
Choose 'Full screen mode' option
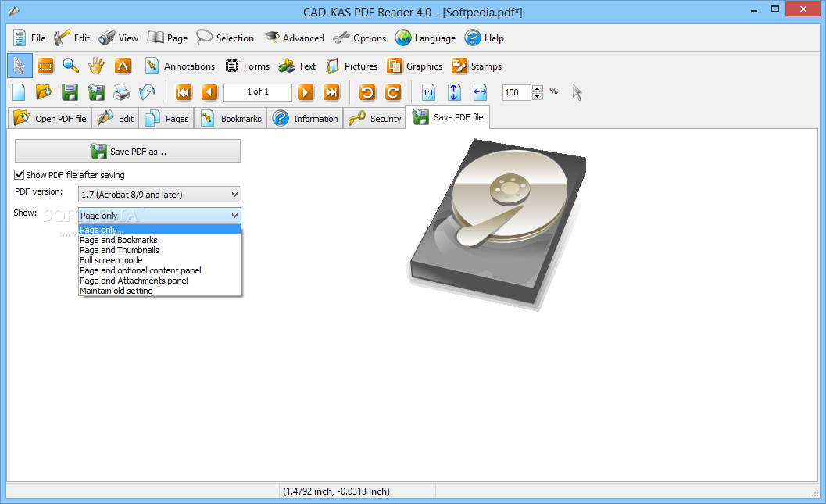click(159, 260)
